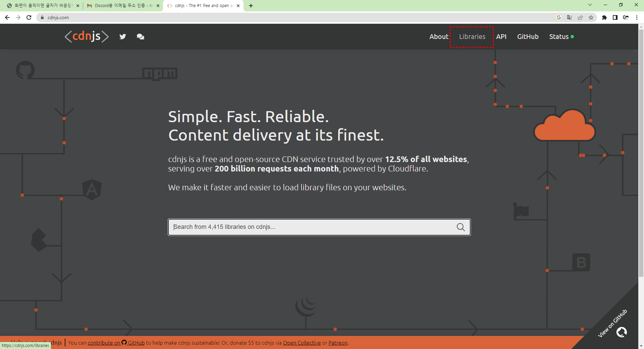Open the Extensions puzzle icon
This screenshot has height=349, width=644.
click(x=604, y=17)
